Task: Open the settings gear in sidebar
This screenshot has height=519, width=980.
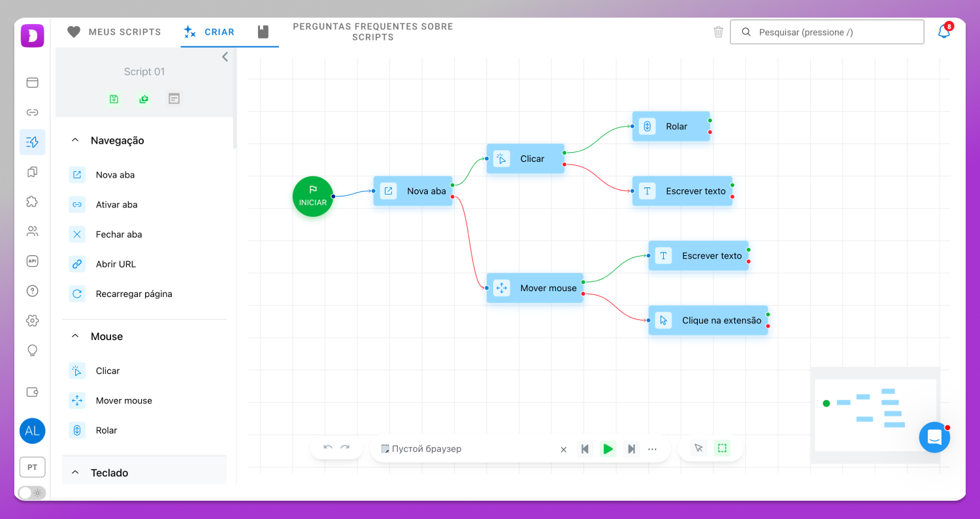Action: pyautogui.click(x=32, y=321)
